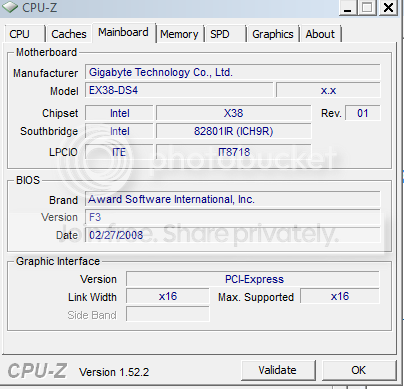Close the CPU-Z window
This screenshot has width=404, height=389.
388,7
